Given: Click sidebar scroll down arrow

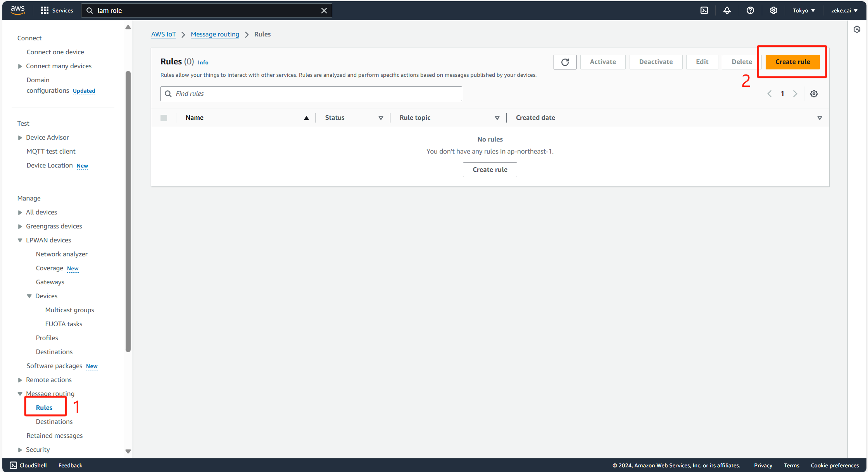Looking at the screenshot, I should click(x=128, y=451).
